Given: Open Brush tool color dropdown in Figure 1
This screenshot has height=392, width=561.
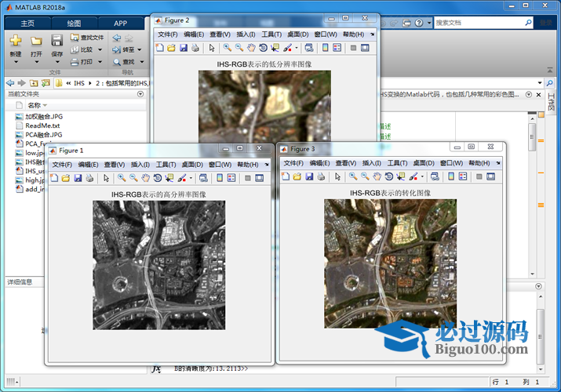Looking at the screenshot, I should click(x=190, y=179).
